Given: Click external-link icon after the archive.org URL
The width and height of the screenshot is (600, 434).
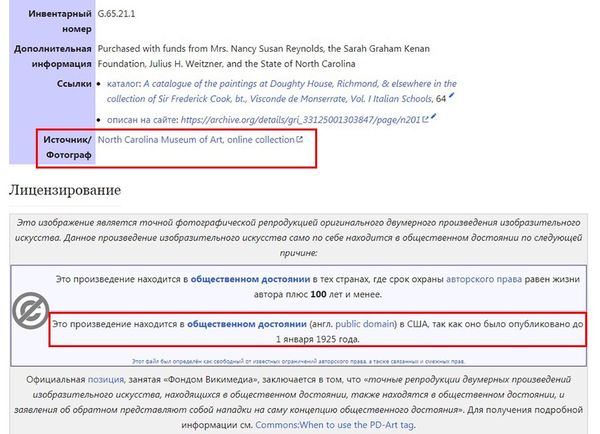Looking at the screenshot, I should tap(427, 119).
